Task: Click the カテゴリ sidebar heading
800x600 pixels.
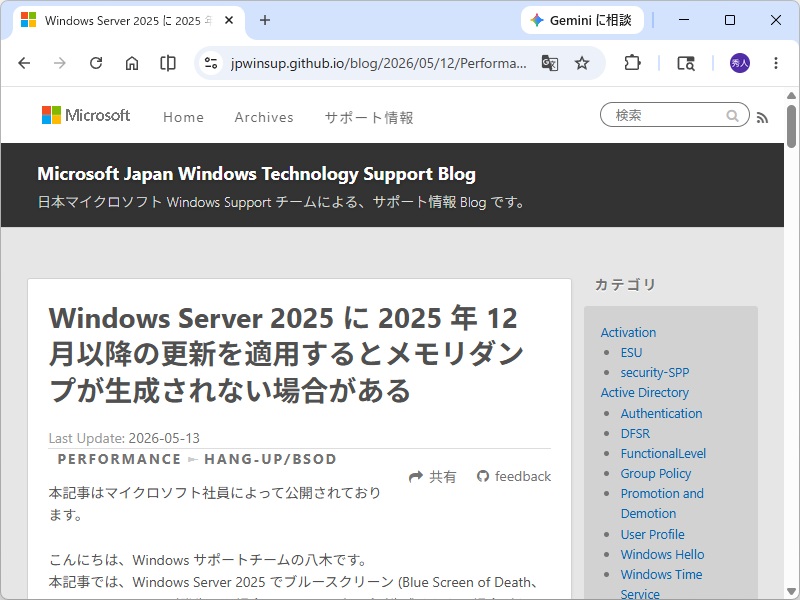Action: [625, 285]
